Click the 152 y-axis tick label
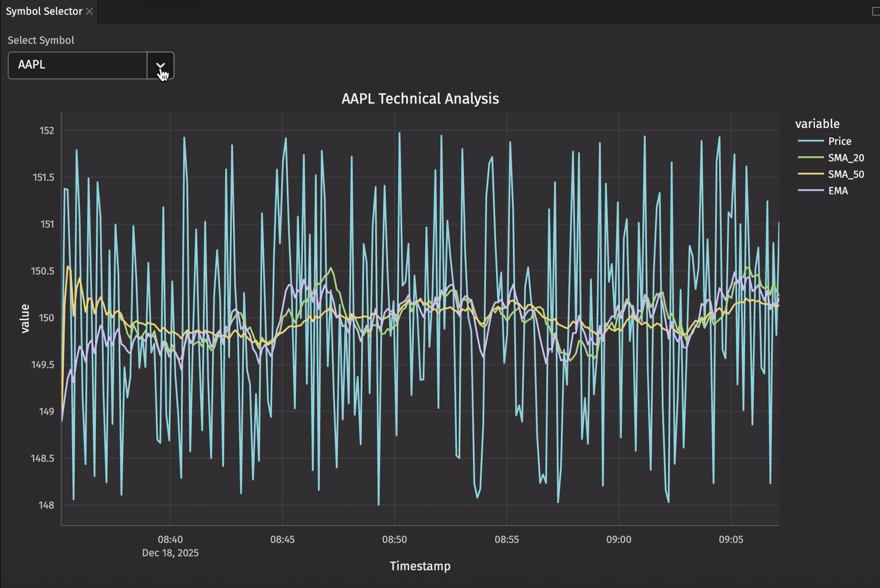880x588 pixels. coord(47,131)
